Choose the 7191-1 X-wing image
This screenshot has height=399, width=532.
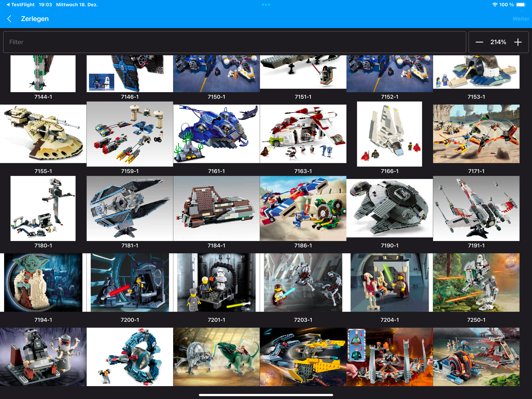(476, 208)
